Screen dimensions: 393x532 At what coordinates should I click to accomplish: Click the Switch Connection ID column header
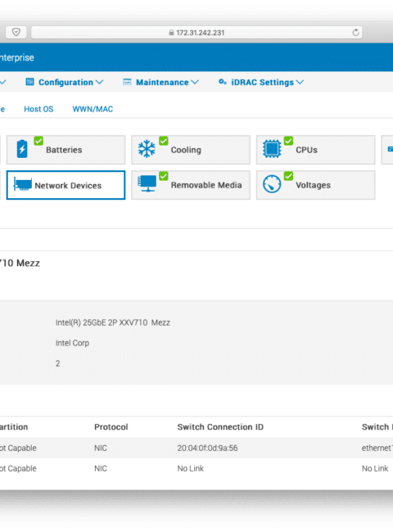[x=220, y=426]
